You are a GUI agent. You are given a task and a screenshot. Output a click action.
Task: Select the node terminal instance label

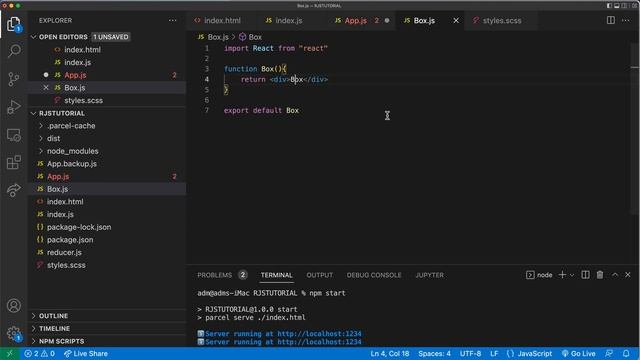tap(539, 275)
